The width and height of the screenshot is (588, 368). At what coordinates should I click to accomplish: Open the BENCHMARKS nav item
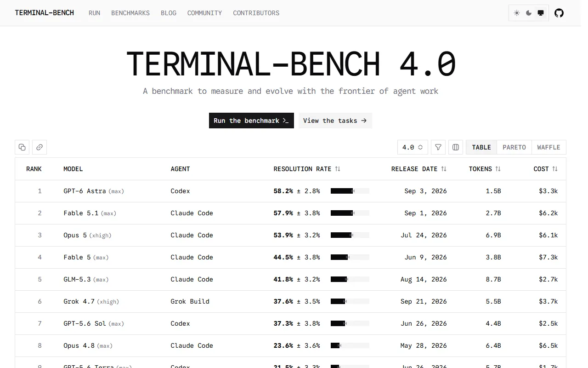tap(130, 13)
